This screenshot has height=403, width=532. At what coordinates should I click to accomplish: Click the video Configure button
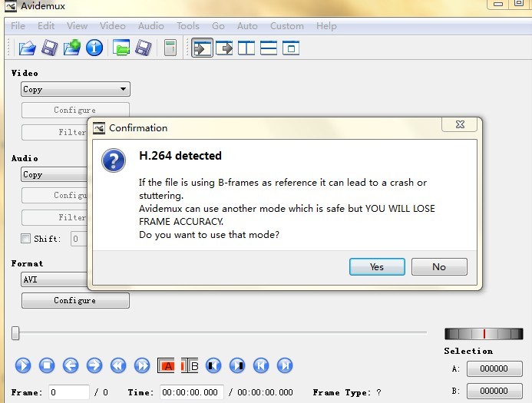pyautogui.click(x=75, y=111)
